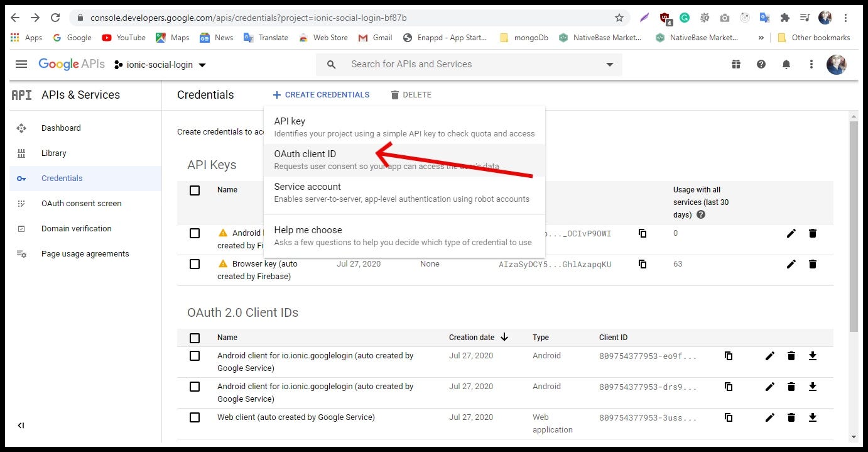Click the DELETE button

coord(411,95)
